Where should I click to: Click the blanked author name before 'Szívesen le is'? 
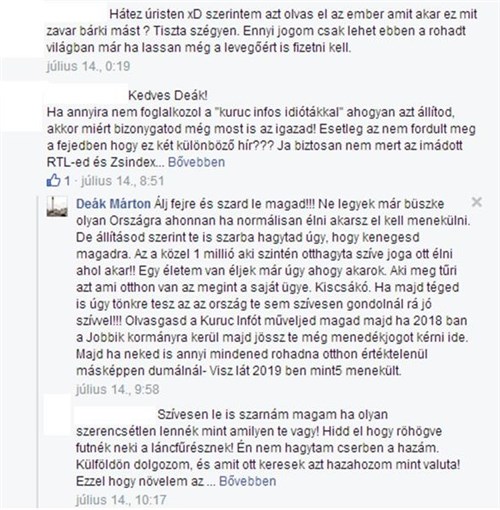click(x=115, y=414)
